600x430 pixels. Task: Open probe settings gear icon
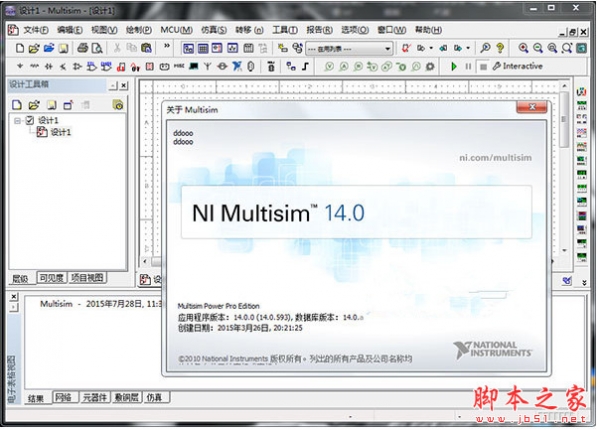click(x=430, y=66)
